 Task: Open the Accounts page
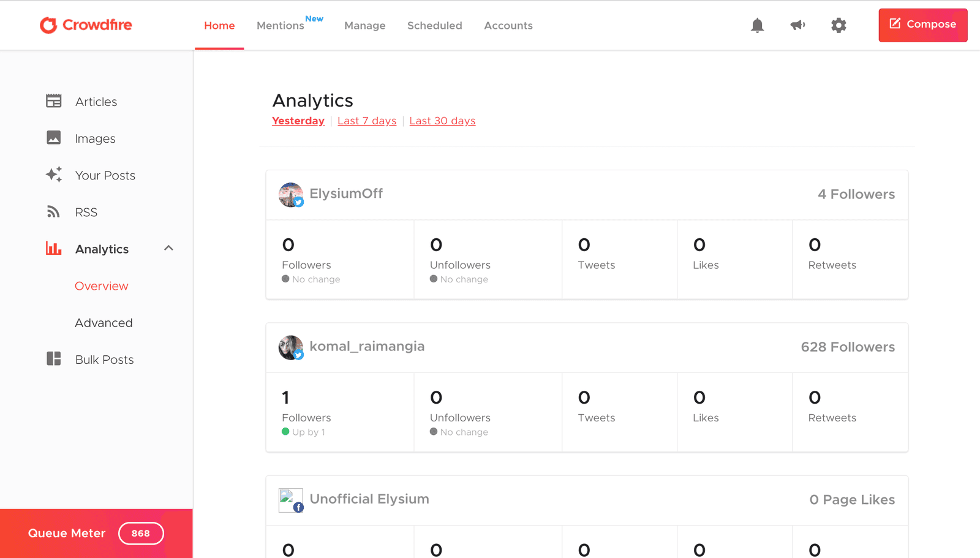coord(508,26)
